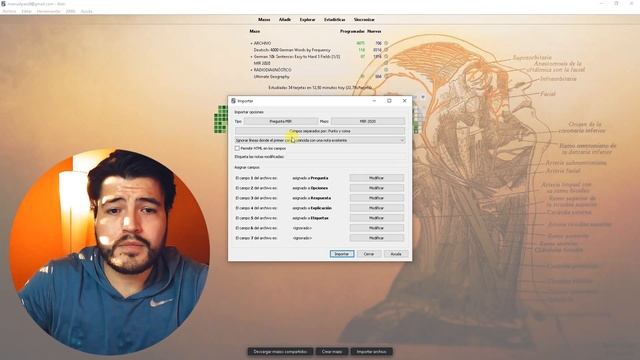Click the Cerrar button in the import dialog
The width and height of the screenshot is (640, 360).
[x=369, y=254]
